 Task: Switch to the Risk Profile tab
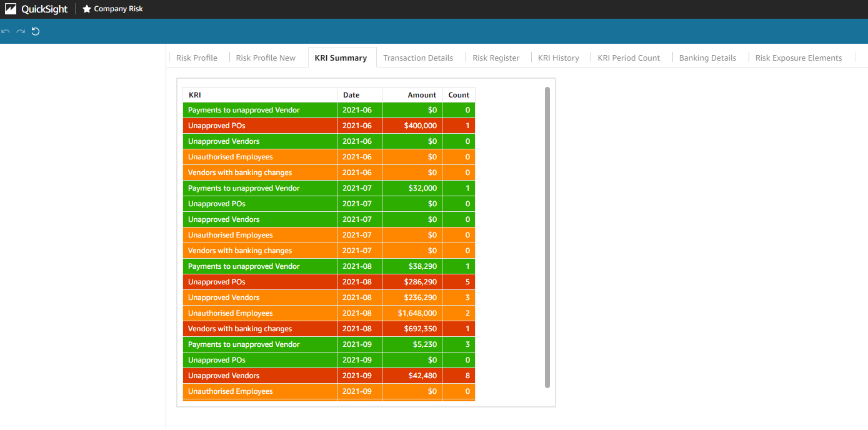pos(197,57)
